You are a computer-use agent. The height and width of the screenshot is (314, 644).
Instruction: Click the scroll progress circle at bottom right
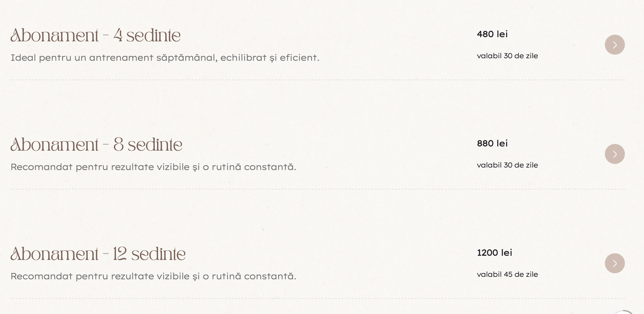pos(623,312)
